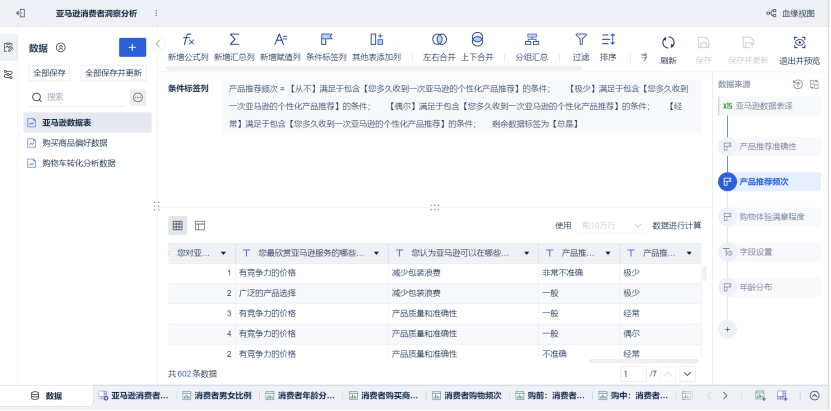Switch to table grid view icon
Viewport: 831px width, 411px height.
178,226
